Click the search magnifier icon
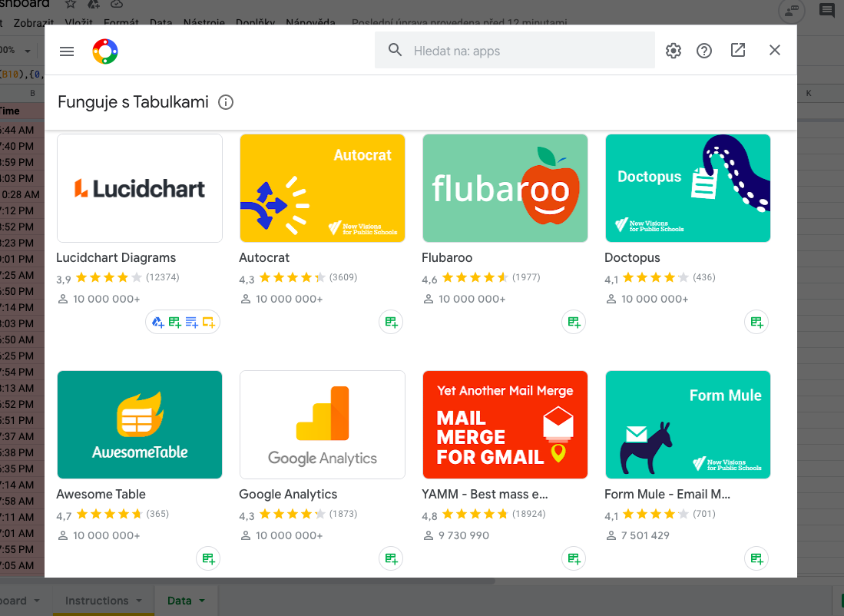 point(395,50)
